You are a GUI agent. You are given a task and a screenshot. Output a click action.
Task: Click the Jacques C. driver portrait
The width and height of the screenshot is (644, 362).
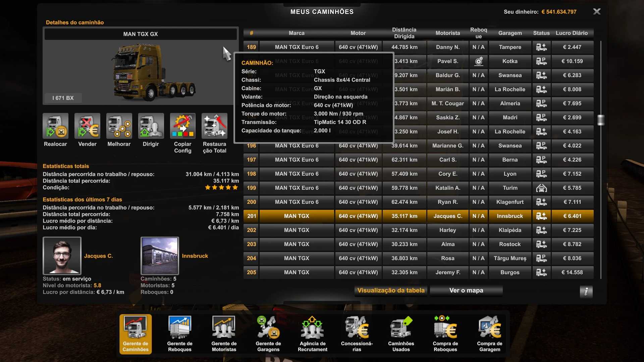coord(62,255)
